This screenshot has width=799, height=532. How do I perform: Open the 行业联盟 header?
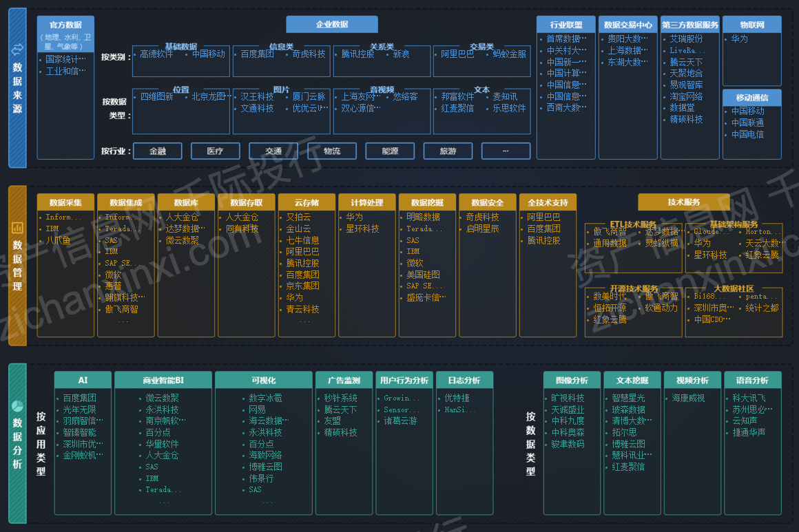565,25
